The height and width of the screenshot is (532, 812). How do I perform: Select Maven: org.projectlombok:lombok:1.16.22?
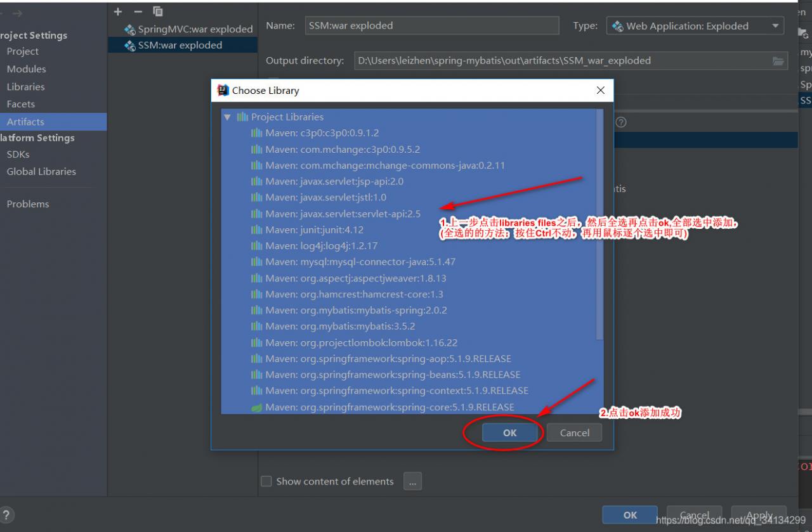409,342
